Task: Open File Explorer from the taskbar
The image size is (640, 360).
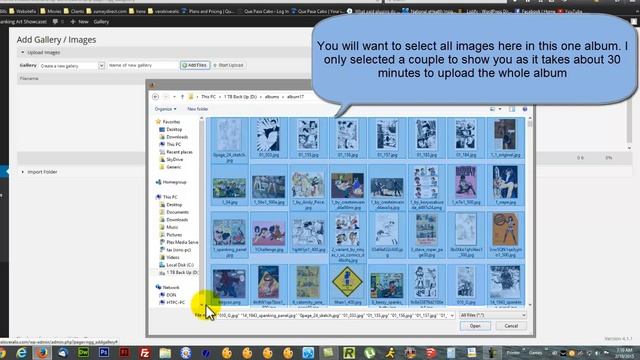Action: tap(165, 353)
